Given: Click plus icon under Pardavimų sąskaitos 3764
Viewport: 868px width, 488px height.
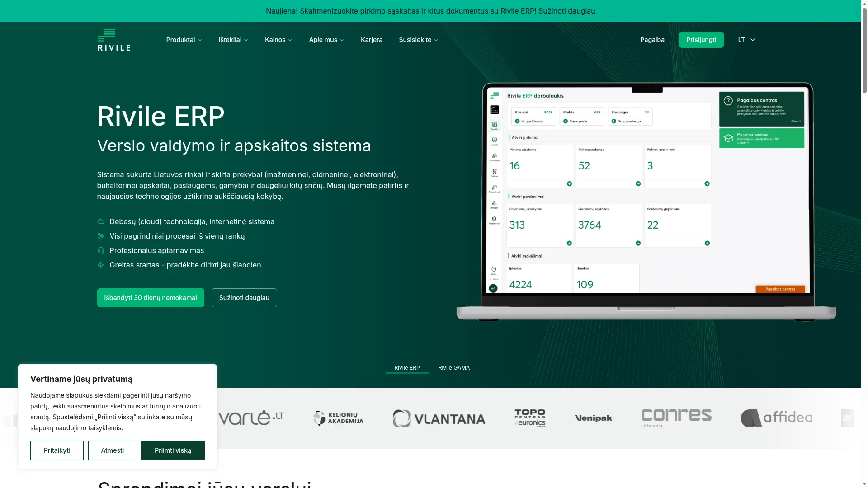Looking at the screenshot, I should tap(638, 243).
